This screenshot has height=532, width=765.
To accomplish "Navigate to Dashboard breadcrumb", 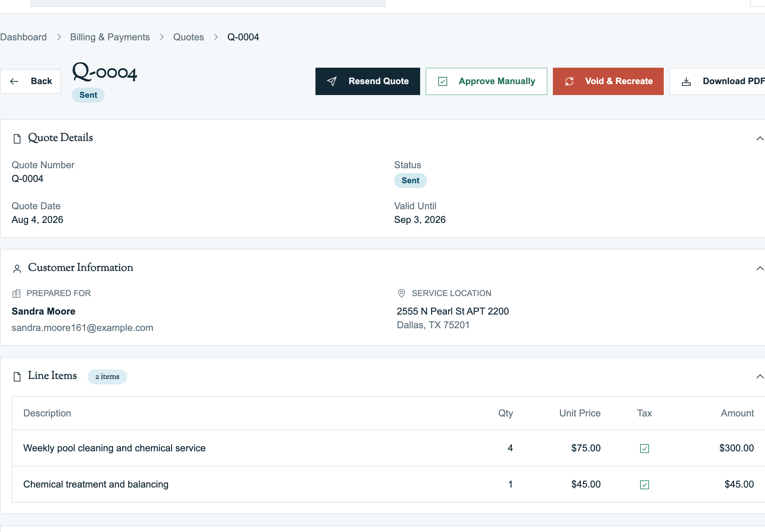I will 23,37.
